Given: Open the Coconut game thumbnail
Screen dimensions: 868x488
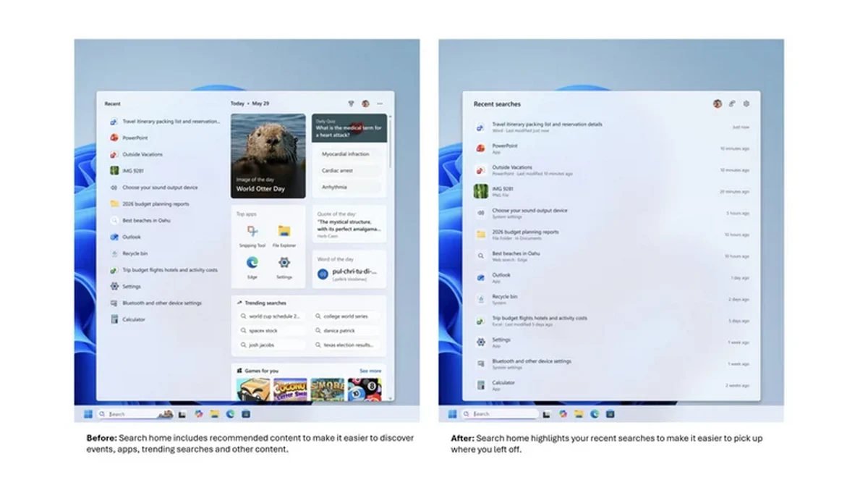Looking at the screenshot, I should (x=291, y=390).
